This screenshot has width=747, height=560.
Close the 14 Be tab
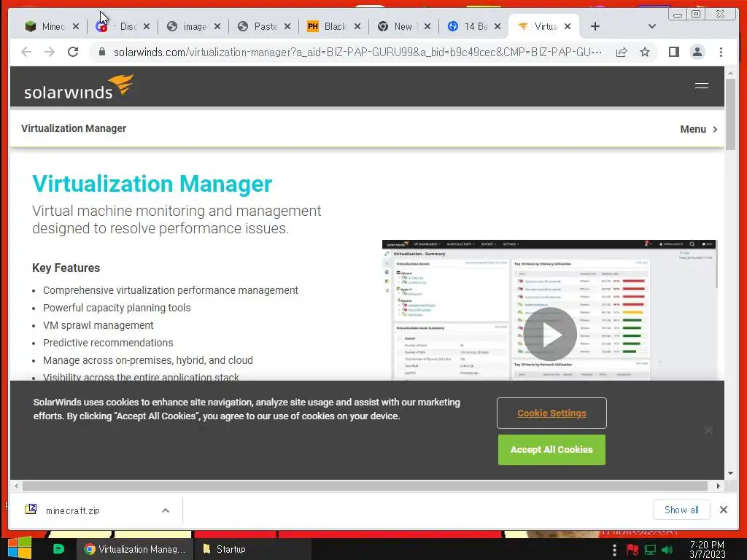(x=498, y=27)
